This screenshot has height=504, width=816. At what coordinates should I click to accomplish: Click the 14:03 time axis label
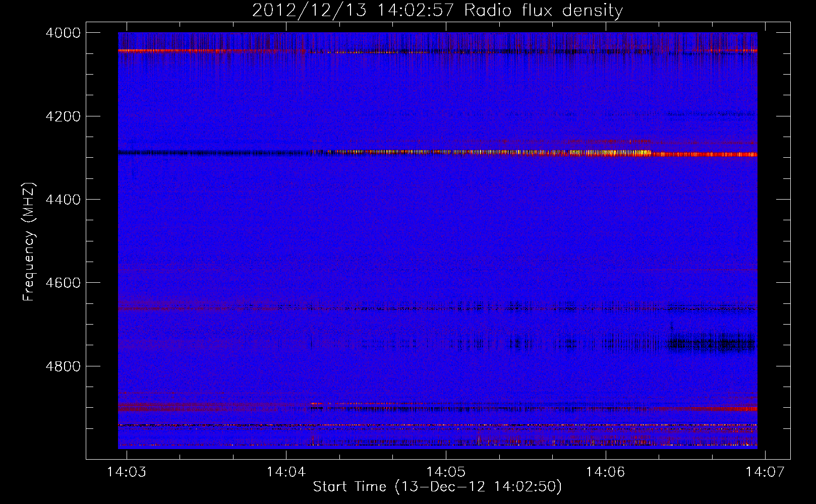[127, 472]
